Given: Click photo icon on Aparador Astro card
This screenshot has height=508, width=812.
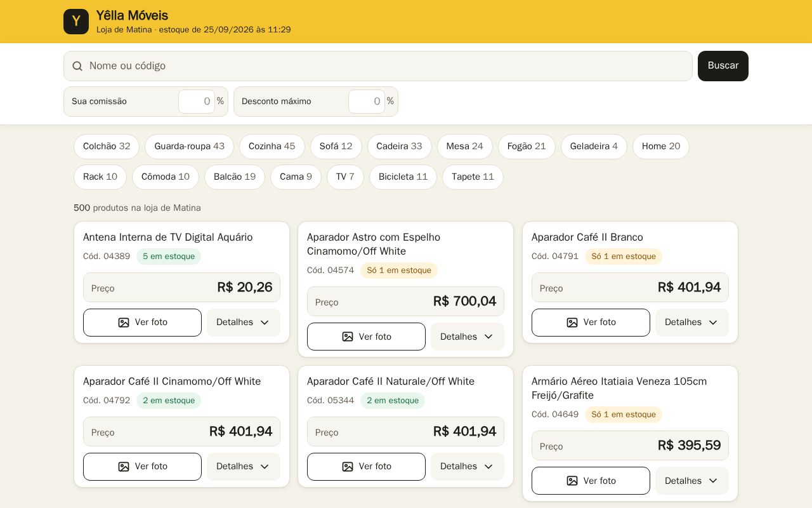Looking at the screenshot, I should [348, 337].
